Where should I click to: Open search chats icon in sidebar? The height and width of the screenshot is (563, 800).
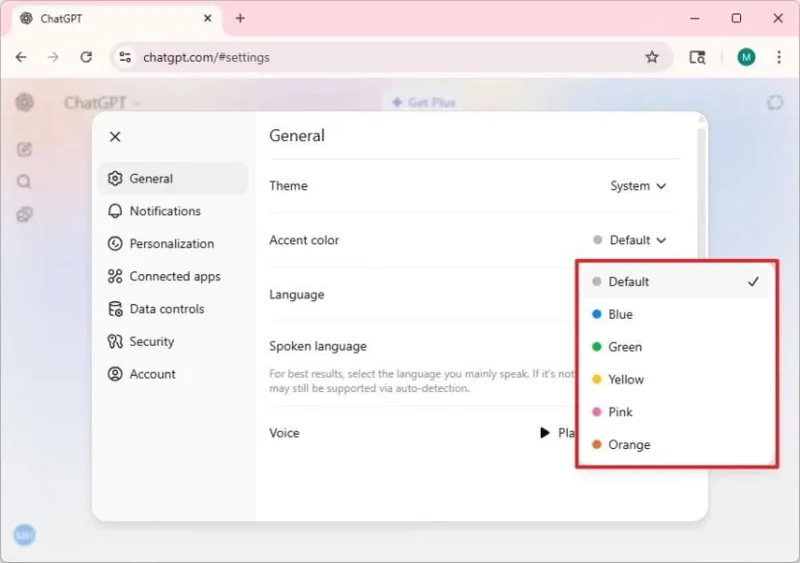24,182
